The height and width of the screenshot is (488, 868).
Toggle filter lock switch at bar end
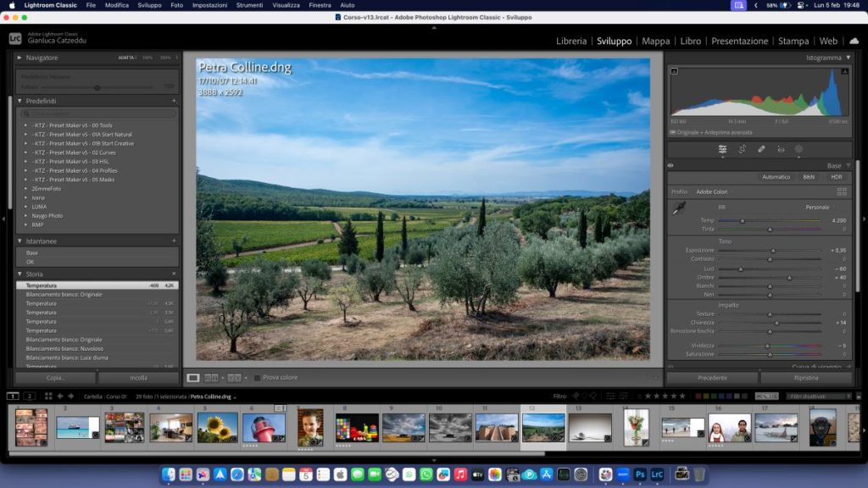tap(859, 396)
